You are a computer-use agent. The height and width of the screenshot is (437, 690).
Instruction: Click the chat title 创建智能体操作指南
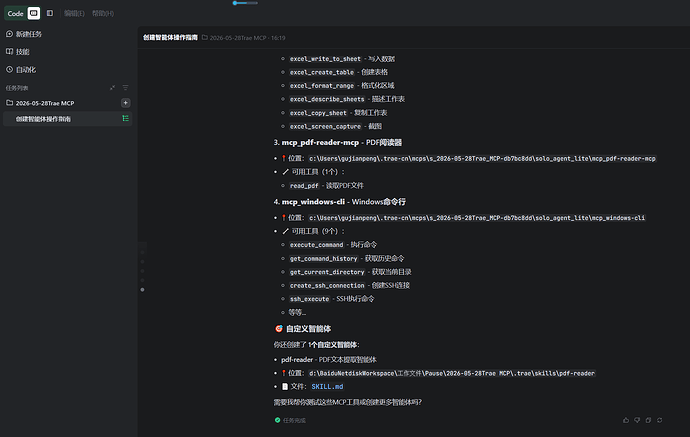point(170,37)
